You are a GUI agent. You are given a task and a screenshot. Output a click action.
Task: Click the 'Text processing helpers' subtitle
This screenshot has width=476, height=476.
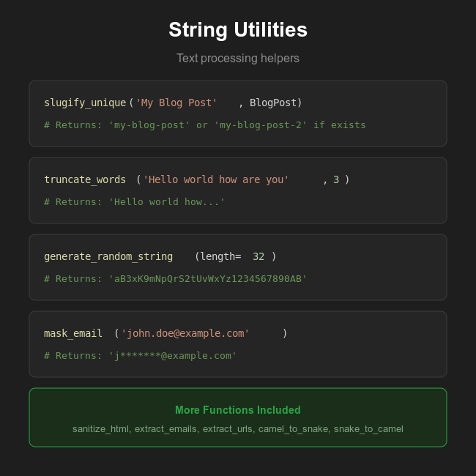tap(238, 58)
